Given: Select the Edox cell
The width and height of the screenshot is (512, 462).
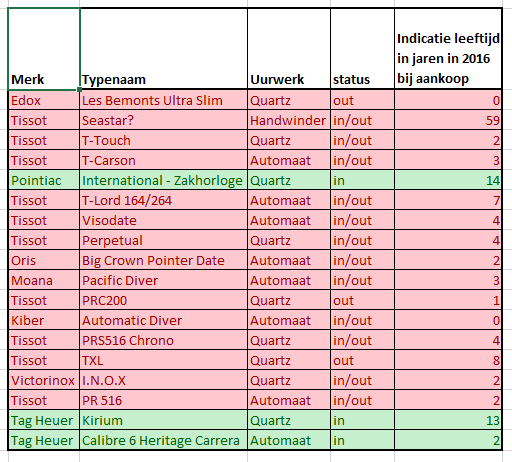Looking at the screenshot, I should point(44,100).
